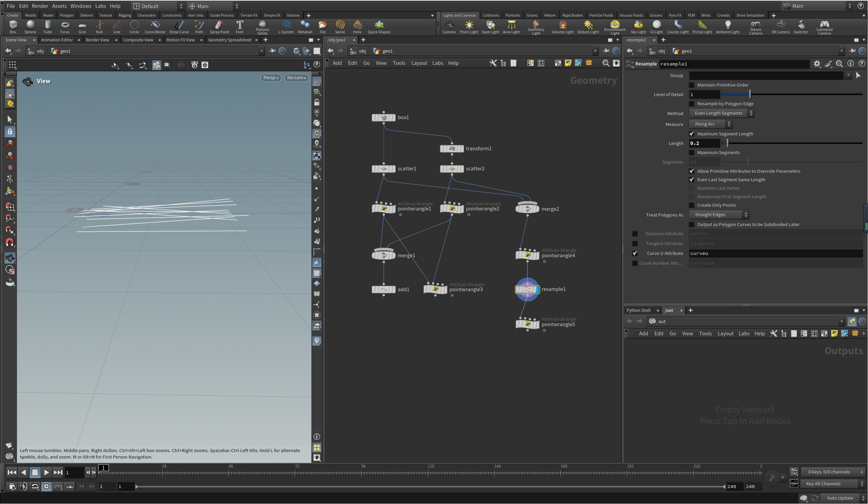Select the Spiral shelf tool
This screenshot has width=868, height=504.
(340, 27)
